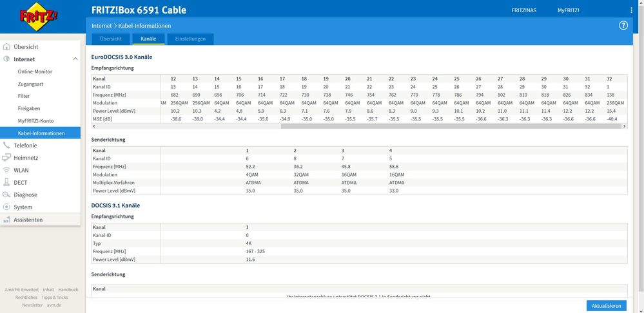Click the Übersicht home icon in sidebar
This screenshot has width=644, height=313.
click(x=6, y=47)
